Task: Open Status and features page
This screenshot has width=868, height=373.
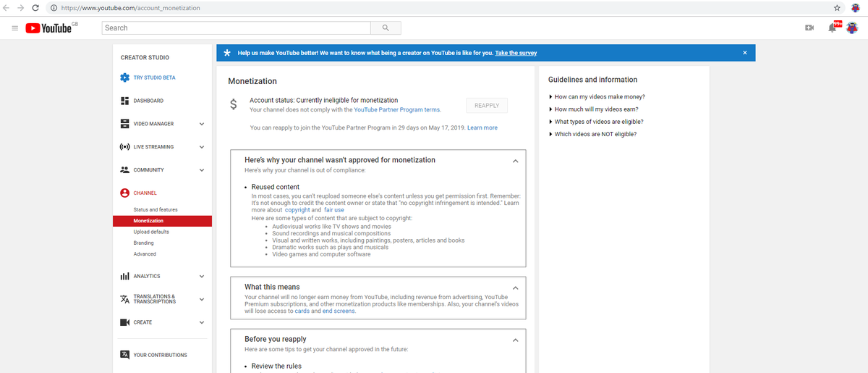Action: [156, 210]
